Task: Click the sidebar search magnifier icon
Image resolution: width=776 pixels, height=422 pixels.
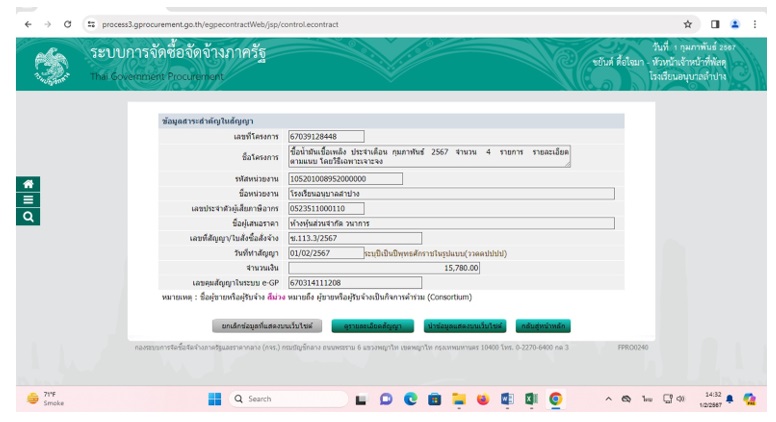Action: pos(28,217)
